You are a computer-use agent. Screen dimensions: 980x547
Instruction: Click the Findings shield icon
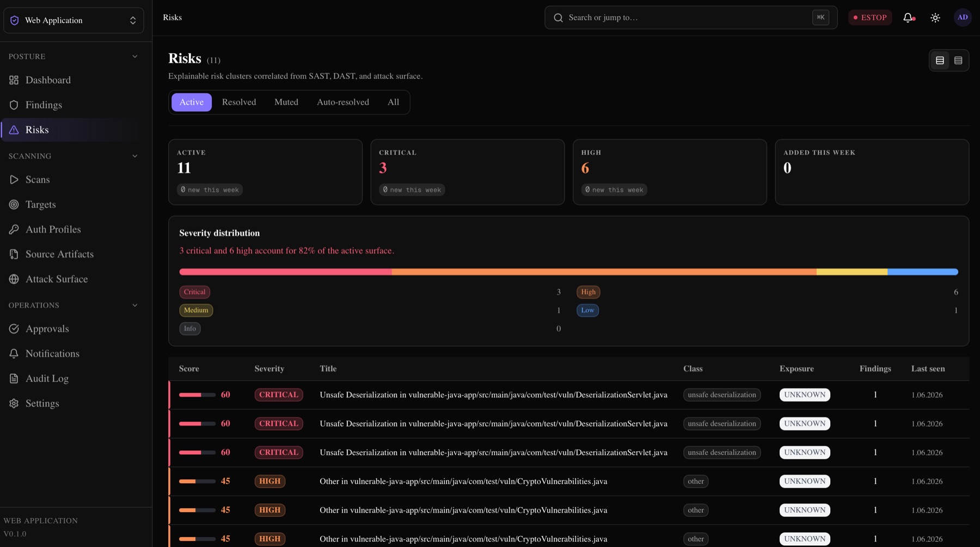pos(14,105)
